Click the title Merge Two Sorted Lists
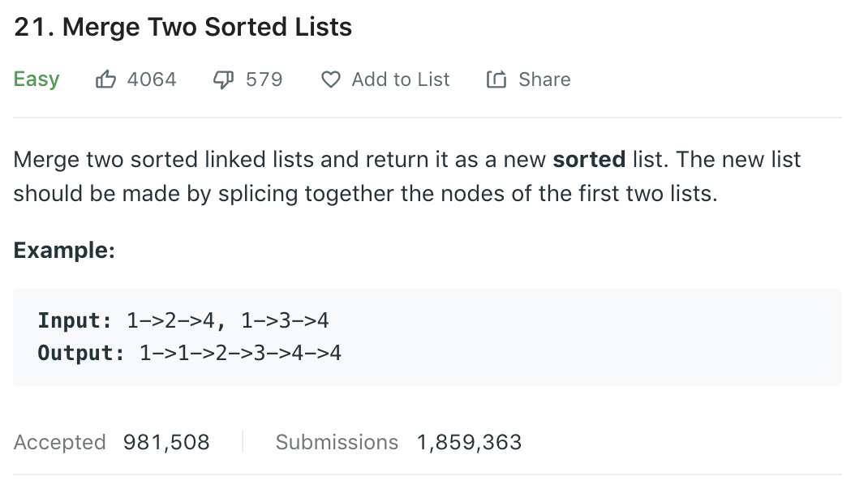This screenshot has height=485, width=868. coord(183,27)
